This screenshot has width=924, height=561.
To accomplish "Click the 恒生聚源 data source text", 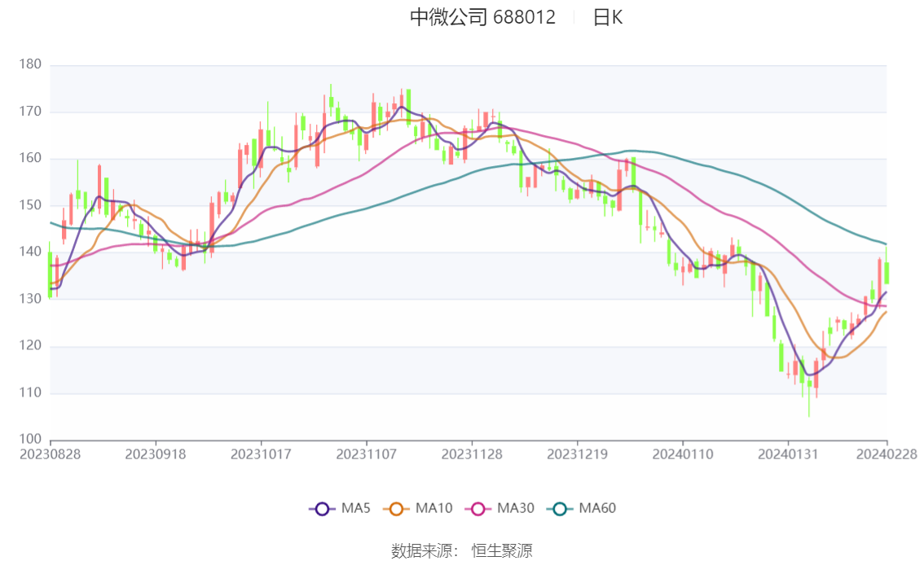I will tap(502, 551).
